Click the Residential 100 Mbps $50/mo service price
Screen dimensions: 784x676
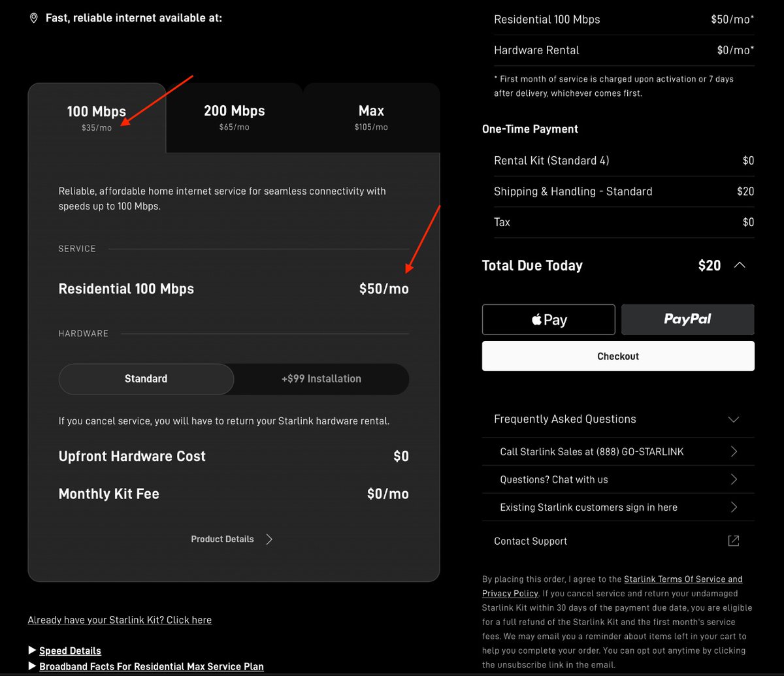click(x=384, y=289)
